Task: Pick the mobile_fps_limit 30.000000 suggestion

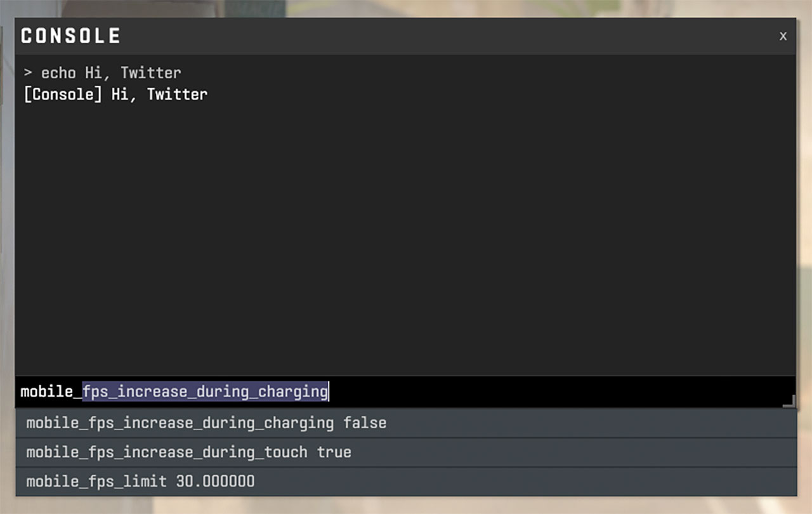Action: [x=140, y=482]
